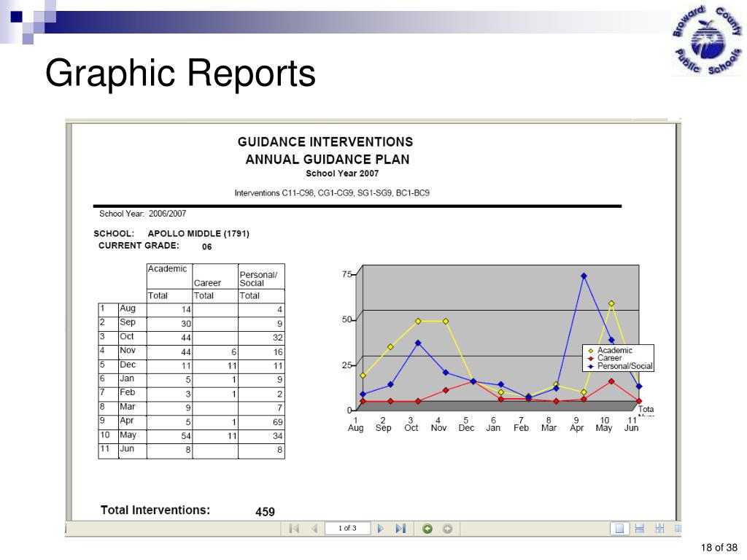Click the red Career legend entry

click(605, 358)
